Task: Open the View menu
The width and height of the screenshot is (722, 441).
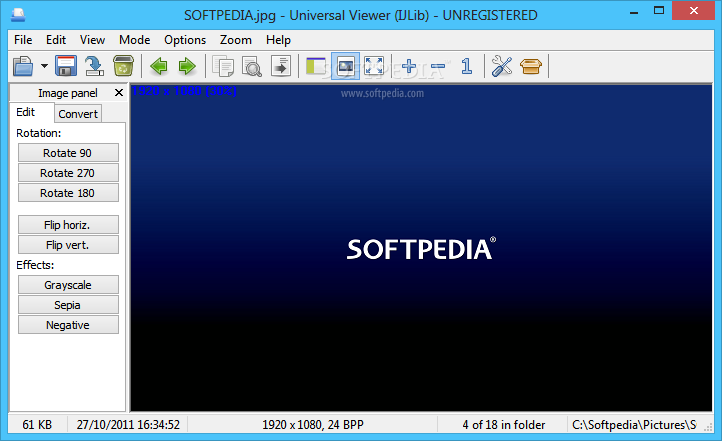Action: pyautogui.click(x=92, y=40)
